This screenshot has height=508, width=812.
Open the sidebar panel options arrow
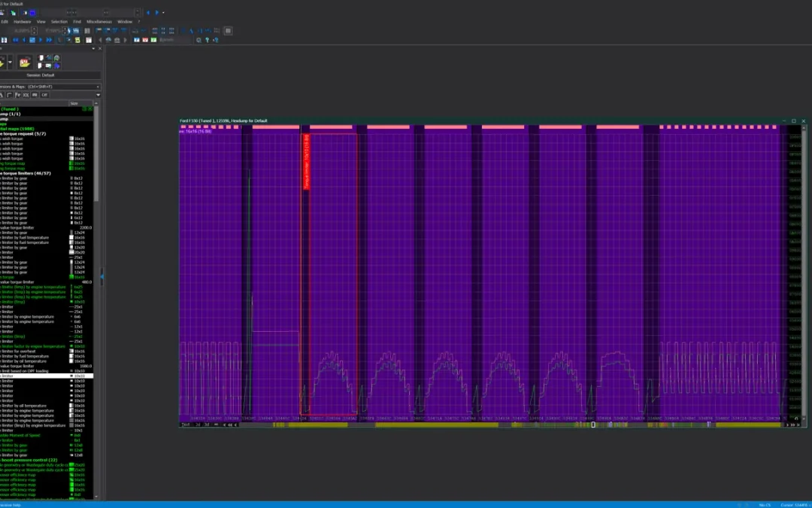pyautogui.click(x=93, y=48)
